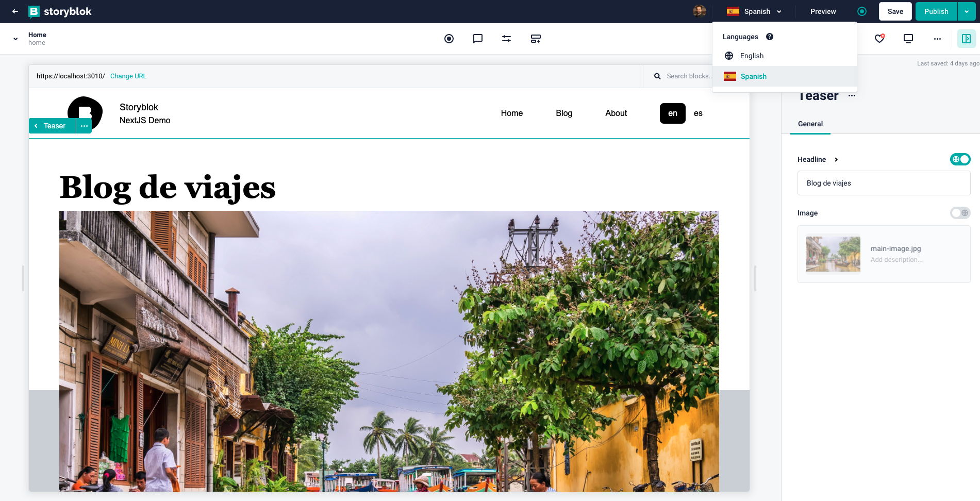Click the Blog de viajes headline in the preview
Image resolution: width=980 pixels, height=501 pixels.
click(x=168, y=188)
